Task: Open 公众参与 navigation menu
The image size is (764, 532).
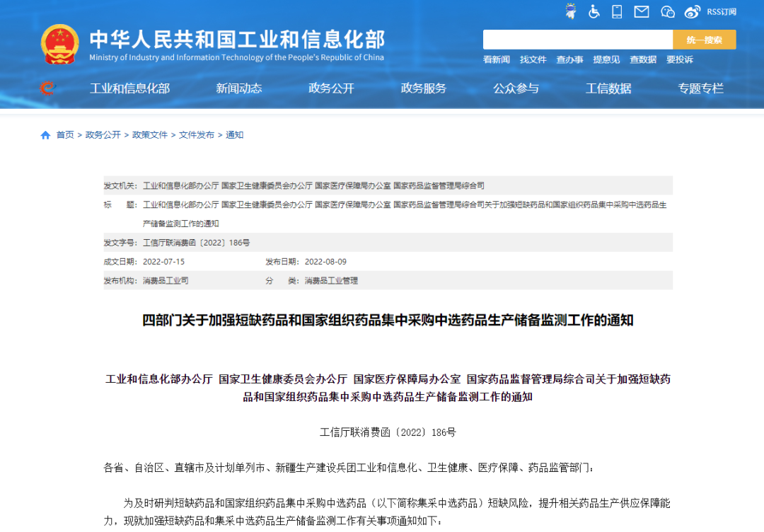Action: [516, 88]
